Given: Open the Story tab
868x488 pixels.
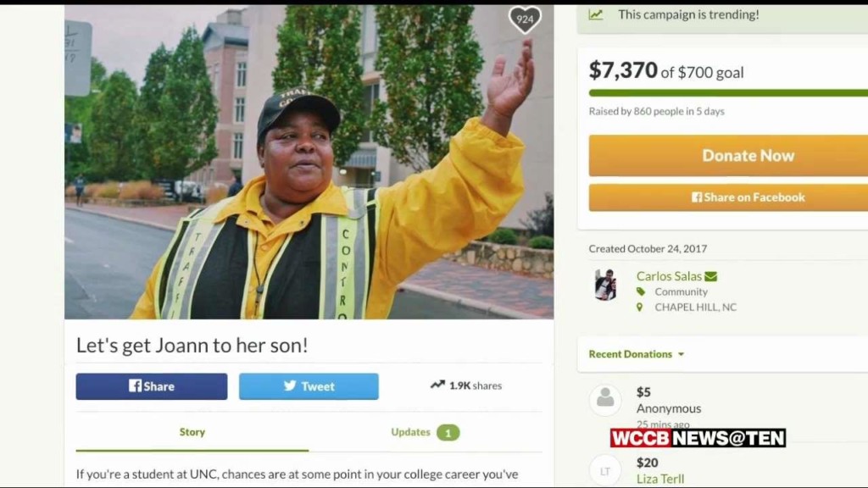Looking at the screenshot, I should click(x=192, y=432).
